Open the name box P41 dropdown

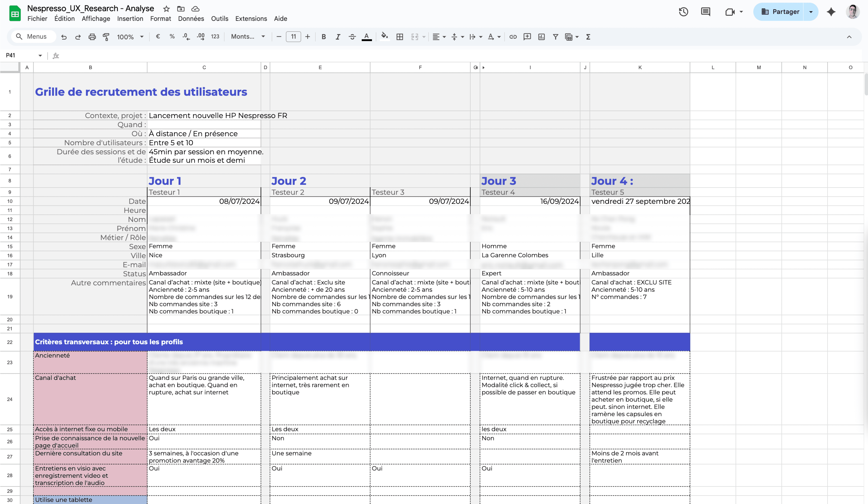(40, 55)
